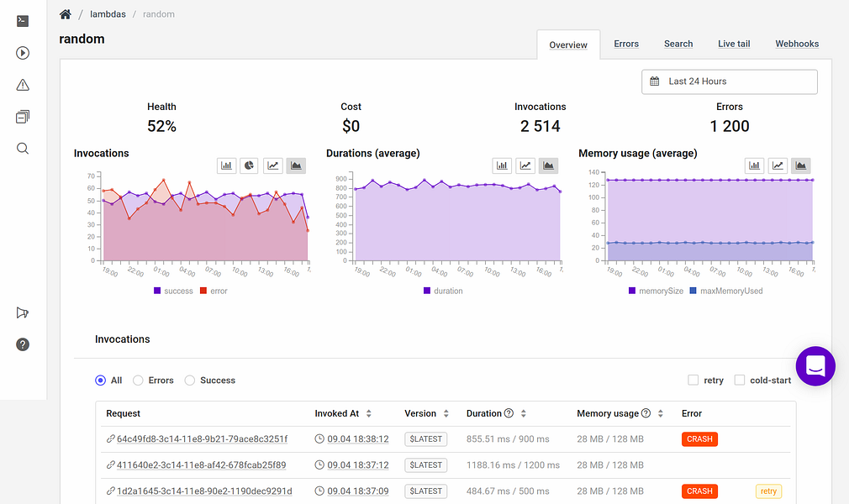
Task: Switch to the Live tail tab
Action: point(733,44)
